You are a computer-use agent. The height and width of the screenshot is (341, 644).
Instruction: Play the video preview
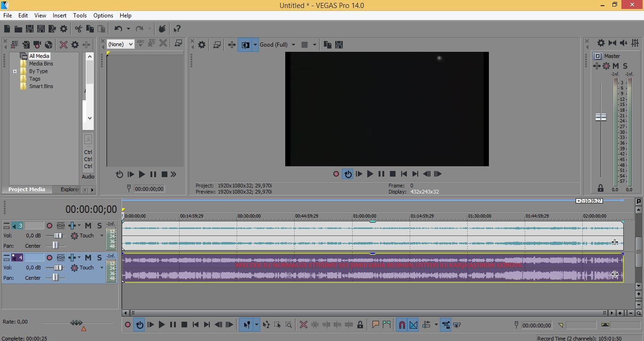point(370,174)
